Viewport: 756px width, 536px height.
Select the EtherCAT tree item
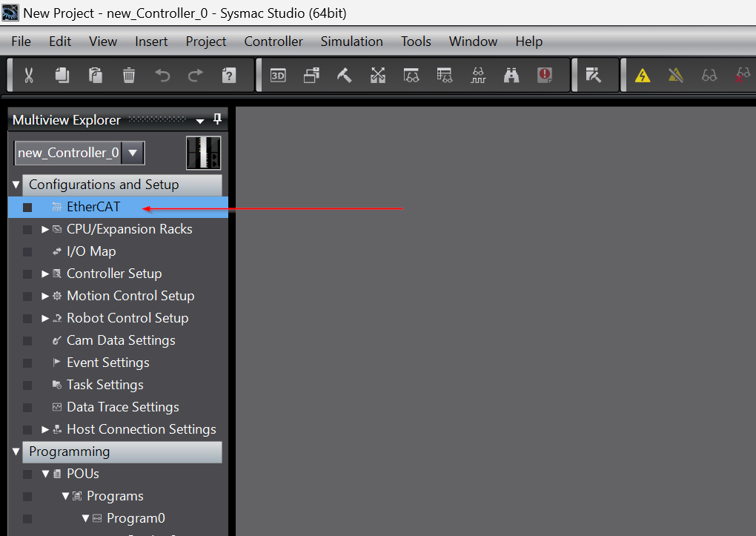[x=118, y=207]
